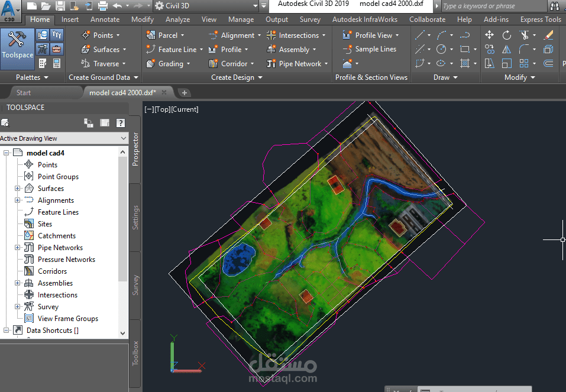The image size is (566, 392).
Task: Select View Frame Groups tree item
Action: (x=68, y=318)
